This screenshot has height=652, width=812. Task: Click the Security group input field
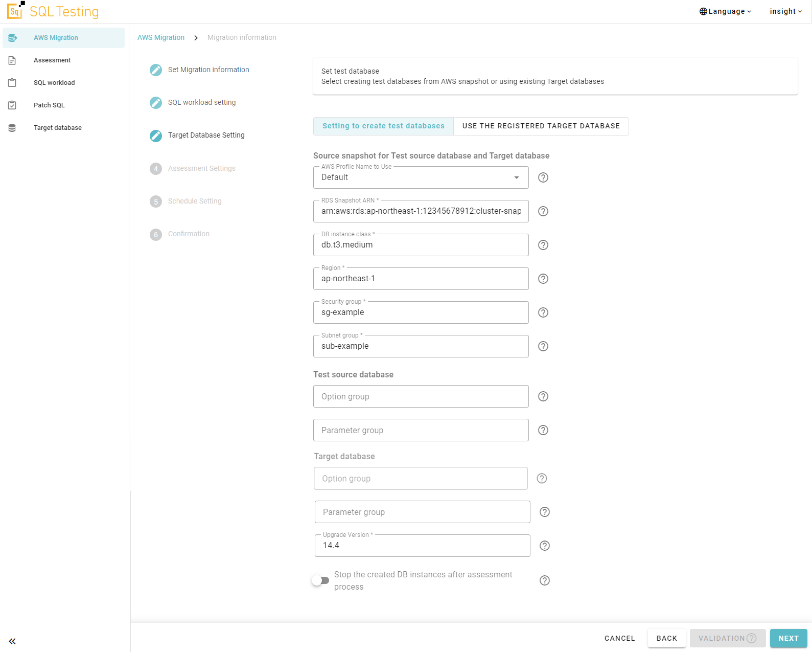click(x=421, y=312)
